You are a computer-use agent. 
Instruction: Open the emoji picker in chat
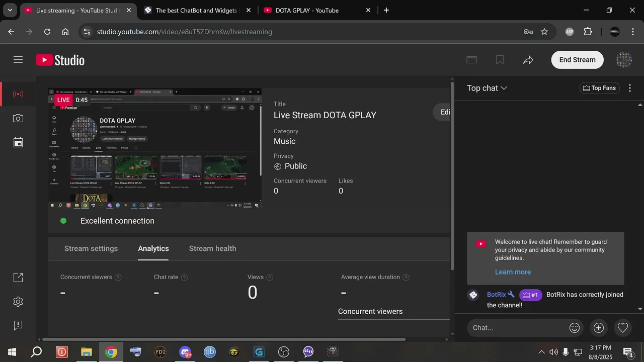[x=575, y=328]
